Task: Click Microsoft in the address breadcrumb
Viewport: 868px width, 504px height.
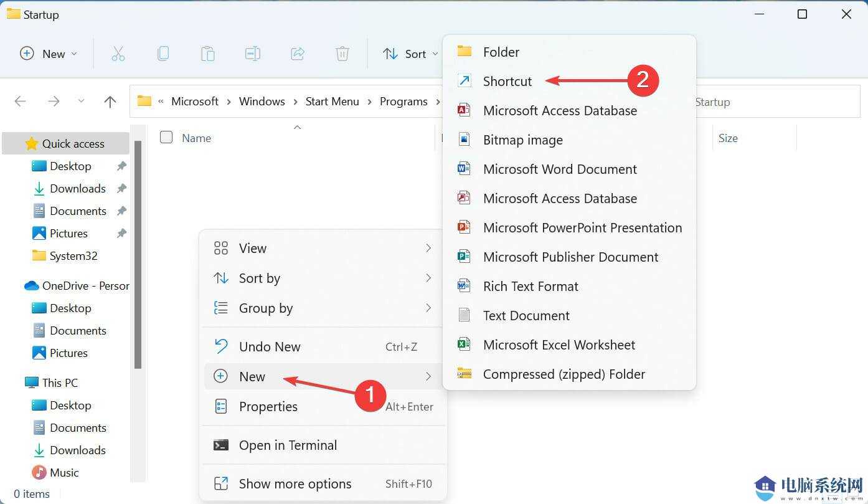Action: pos(195,102)
